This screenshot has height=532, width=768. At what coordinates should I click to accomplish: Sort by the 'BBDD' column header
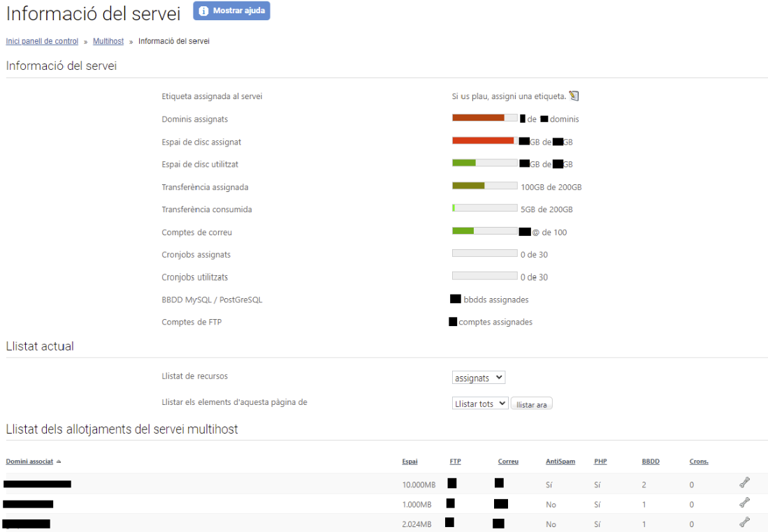pos(650,461)
